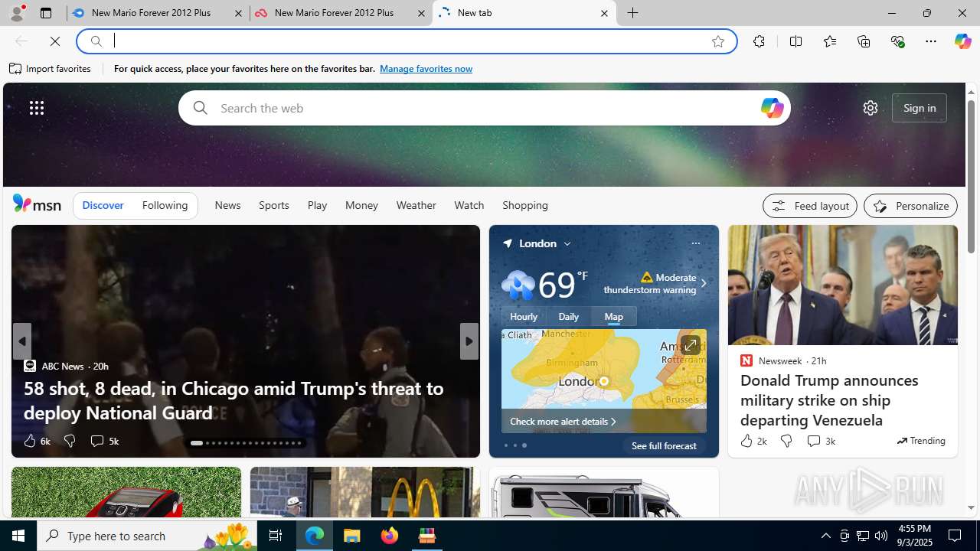980x551 pixels.
Task: Expand the London location dropdown
Action: [567, 243]
